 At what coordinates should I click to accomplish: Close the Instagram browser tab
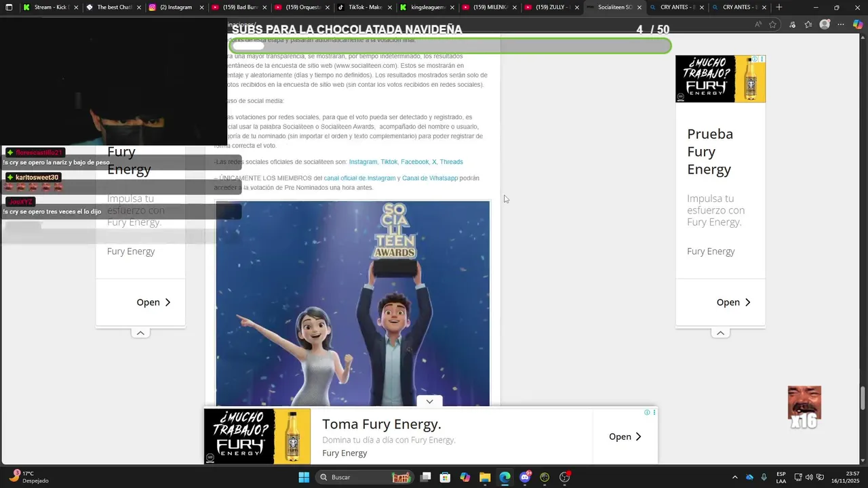pyautogui.click(x=201, y=7)
